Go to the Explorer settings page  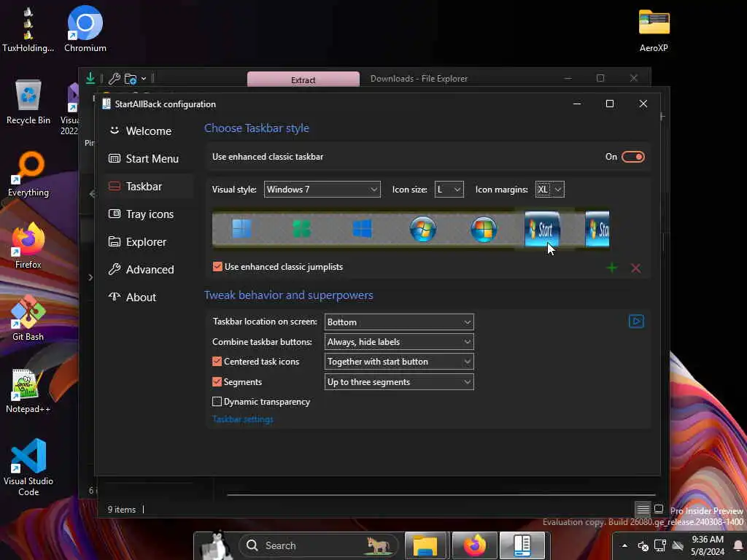[149, 242]
